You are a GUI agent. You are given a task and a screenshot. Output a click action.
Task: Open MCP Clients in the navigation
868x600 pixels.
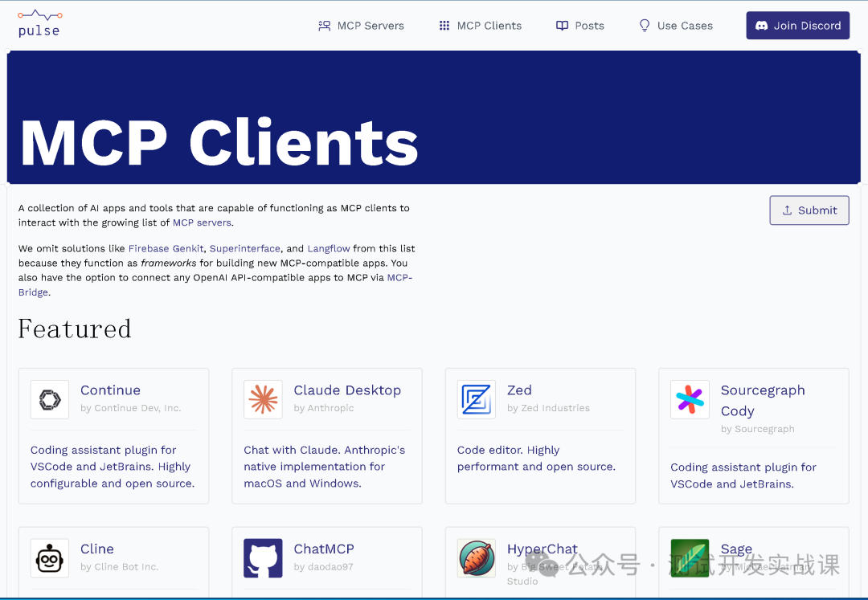[x=481, y=26]
